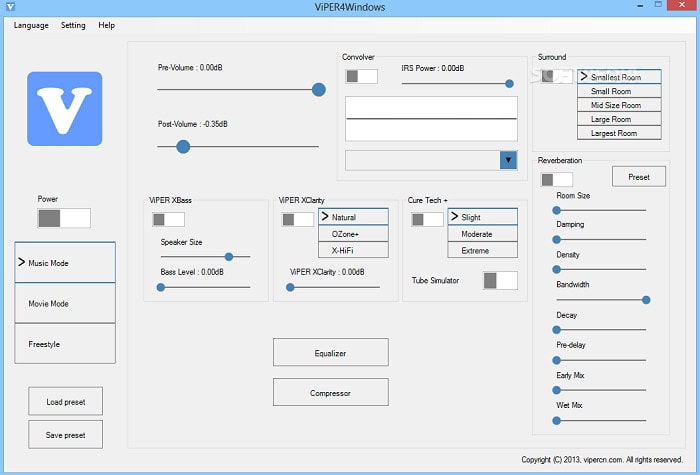
Task: Click the Early Mix slider handle
Action: 557,390
